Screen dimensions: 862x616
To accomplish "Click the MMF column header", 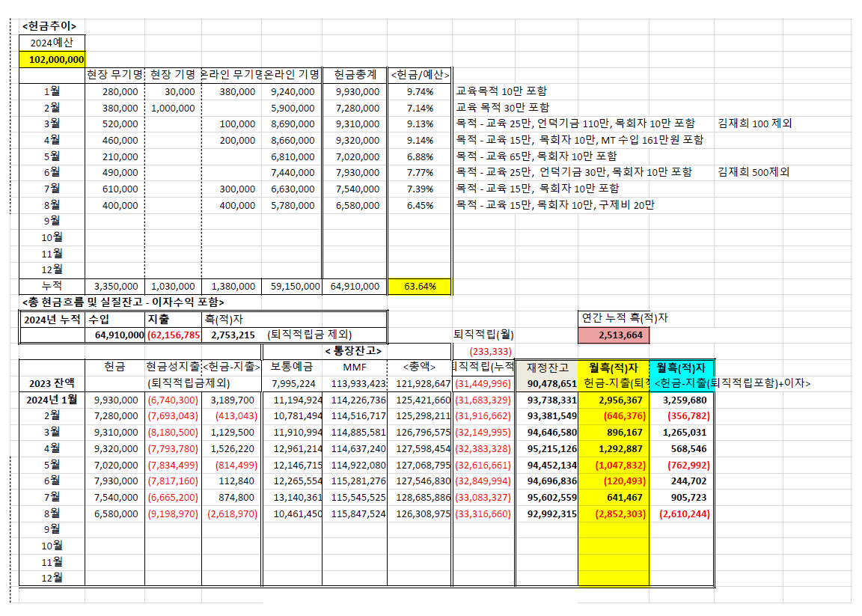I will pyautogui.click(x=354, y=368).
